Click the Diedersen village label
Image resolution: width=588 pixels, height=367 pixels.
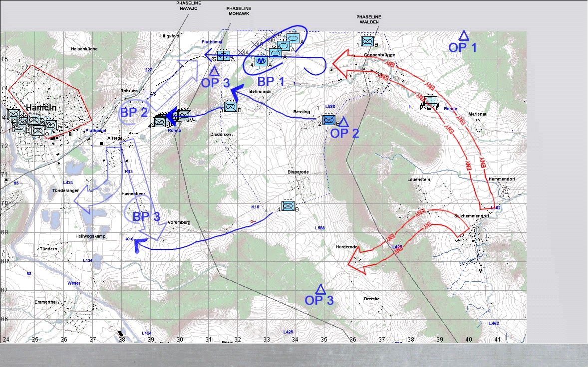pos(221,134)
